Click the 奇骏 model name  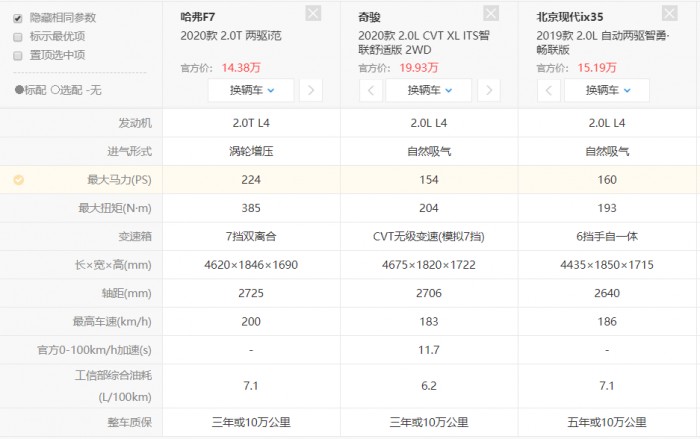(369, 17)
